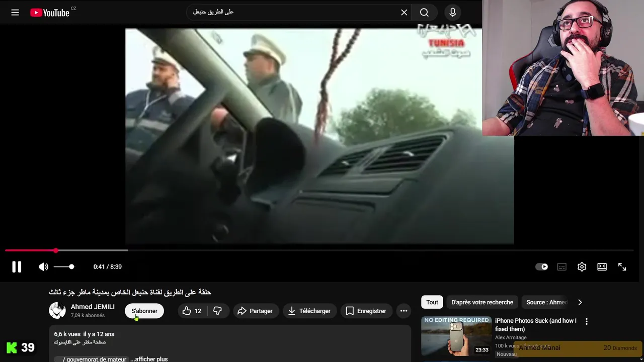The image size is (644, 362).
Task: Like the video with thumbs up
Action: (x=192, y=311)
